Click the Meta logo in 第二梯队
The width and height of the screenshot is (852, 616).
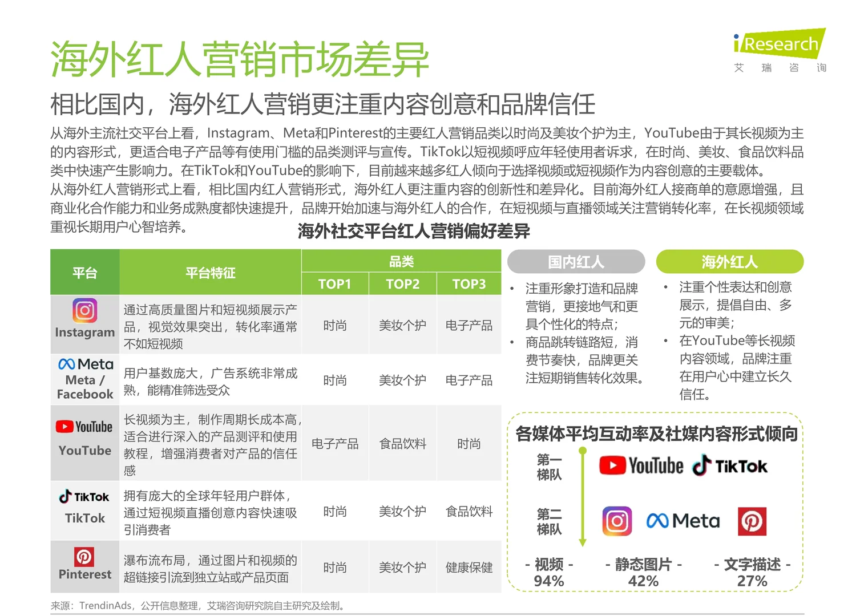pos(683,520)
